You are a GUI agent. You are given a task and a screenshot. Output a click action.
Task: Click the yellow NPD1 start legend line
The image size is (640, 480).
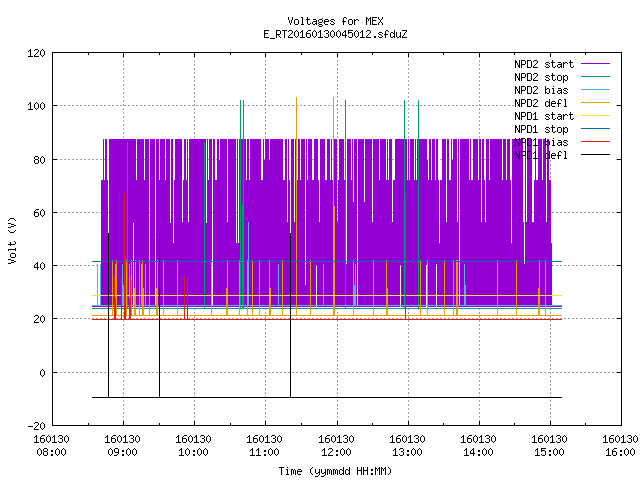click(x=595, y=116)
